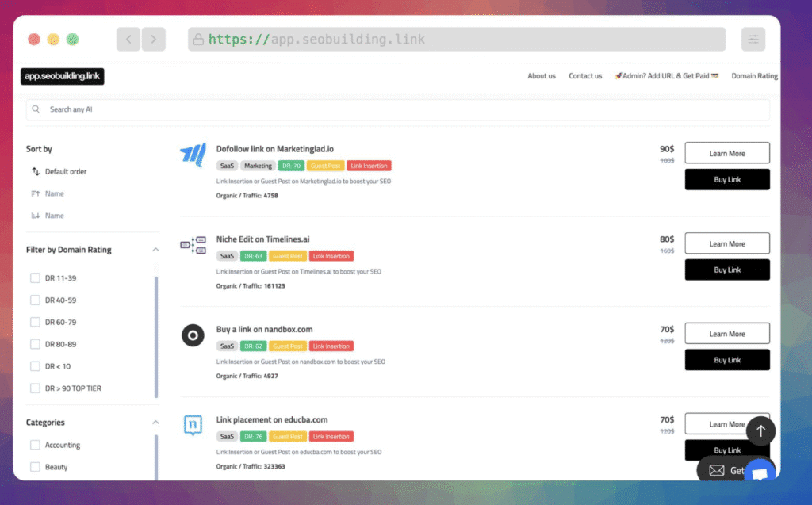Click Guest Post tag on Marketinglad.io listing

click(x=325, y=166)
